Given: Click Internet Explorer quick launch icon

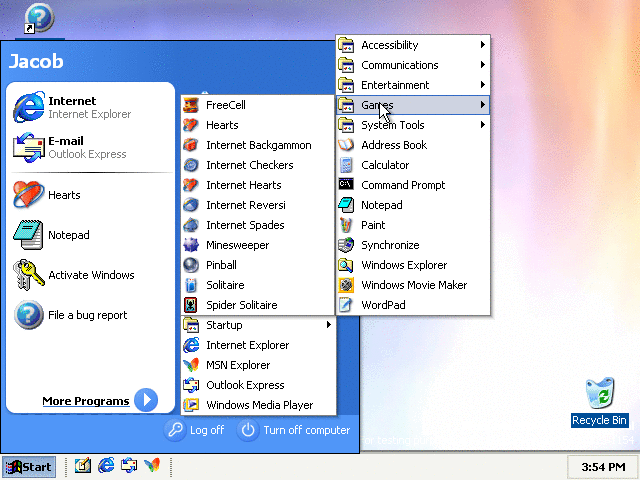Looking at the screenshot, I should [106, 465].
